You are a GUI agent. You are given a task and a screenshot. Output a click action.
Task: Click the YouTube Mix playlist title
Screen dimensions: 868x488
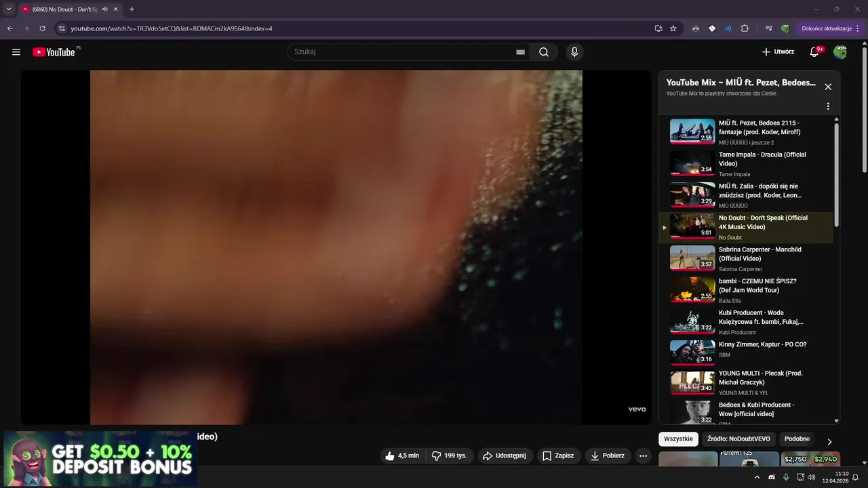(741, 83)
